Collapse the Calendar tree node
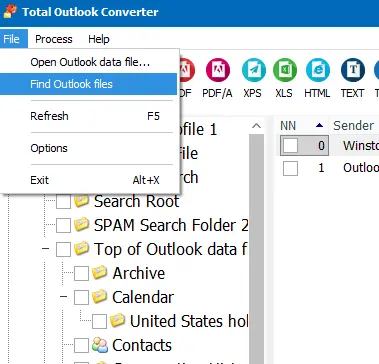This screenshot has width=379, height=364. 64,297
